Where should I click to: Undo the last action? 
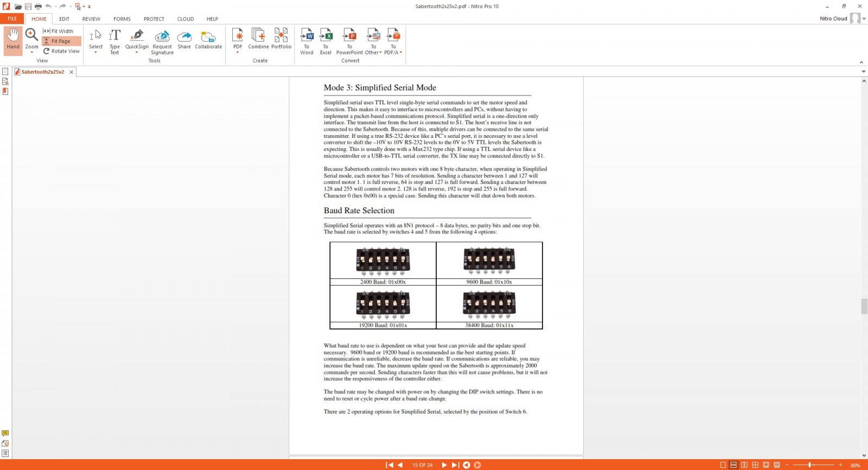(x=48, y=7)
